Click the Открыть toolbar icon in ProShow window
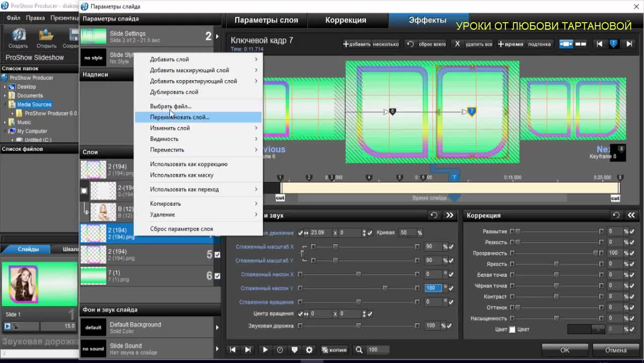This screenshot has width=644, height=363. [46, 38]
